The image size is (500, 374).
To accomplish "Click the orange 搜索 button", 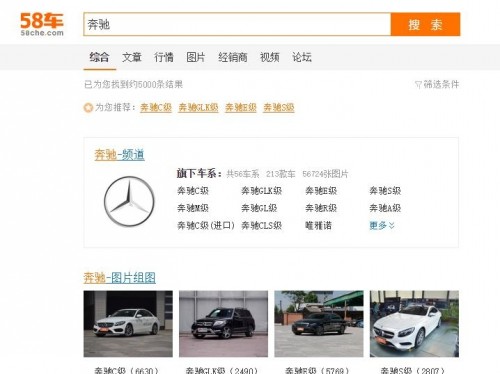I will [x=425, y=24].
